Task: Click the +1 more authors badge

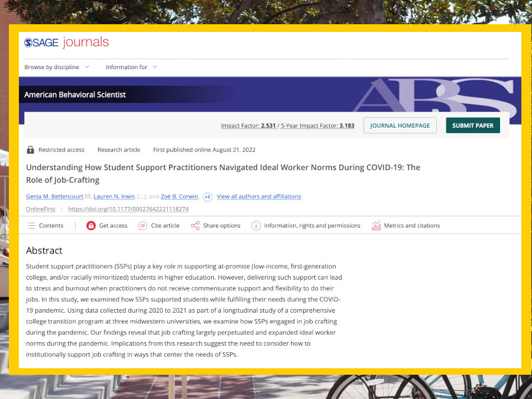Action: (x=207, y=197)
